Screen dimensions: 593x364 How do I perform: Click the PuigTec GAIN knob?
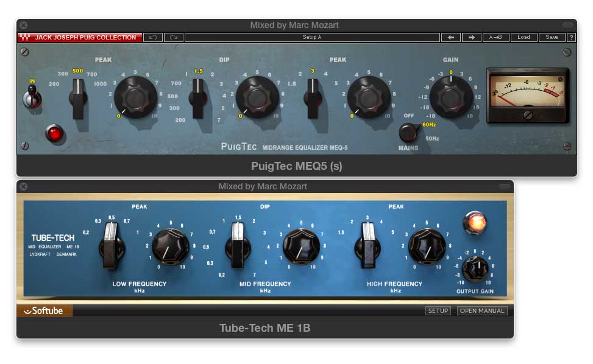pos(450,97)
